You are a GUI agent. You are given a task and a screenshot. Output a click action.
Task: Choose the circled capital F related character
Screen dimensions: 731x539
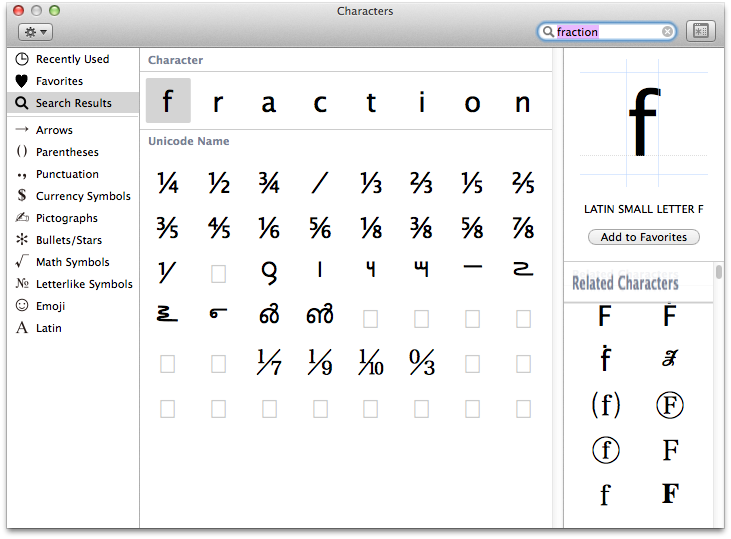pos(669,405)
